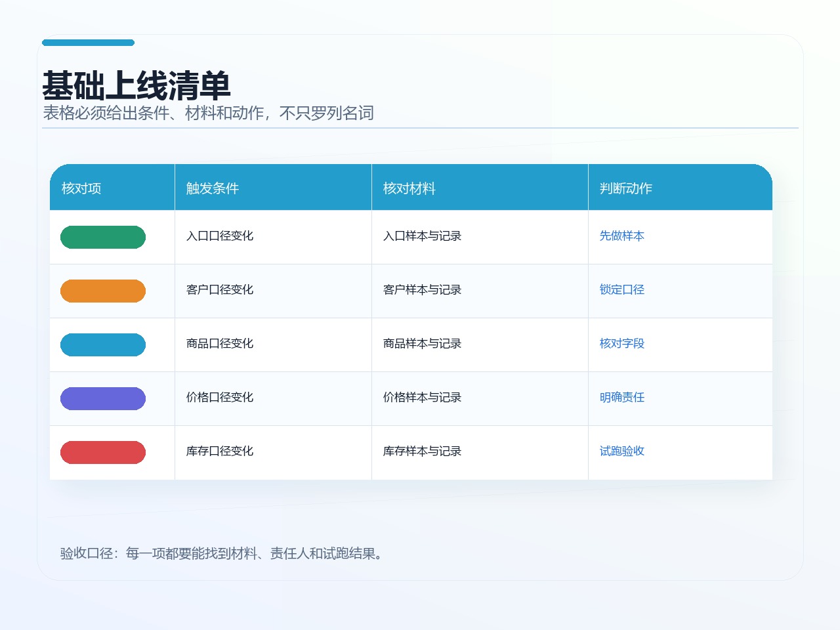Click the 核对项 column header

[112, 188]
